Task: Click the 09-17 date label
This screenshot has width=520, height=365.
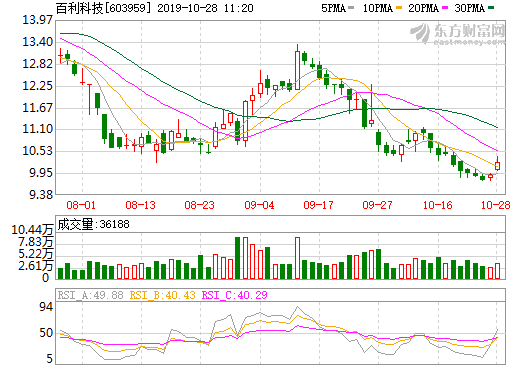Action: (318, 205)
